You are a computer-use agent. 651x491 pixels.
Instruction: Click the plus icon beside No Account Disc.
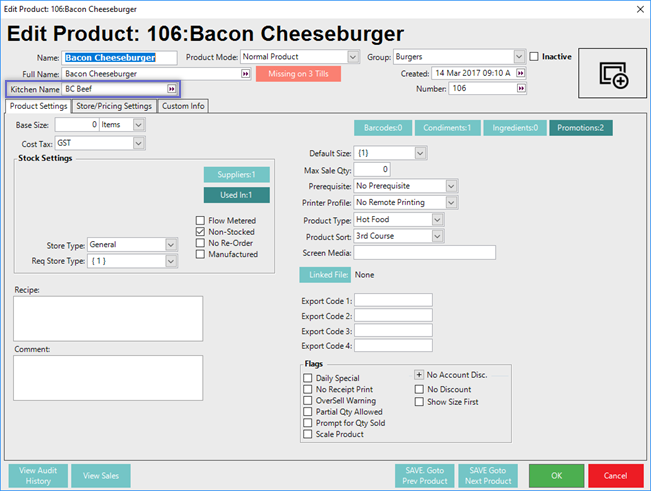[420, 375]
